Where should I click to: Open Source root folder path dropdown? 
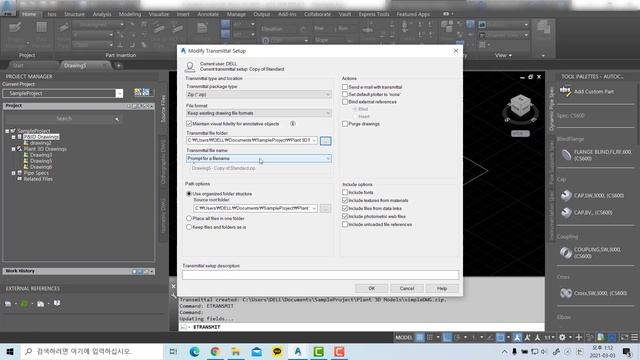314,208
